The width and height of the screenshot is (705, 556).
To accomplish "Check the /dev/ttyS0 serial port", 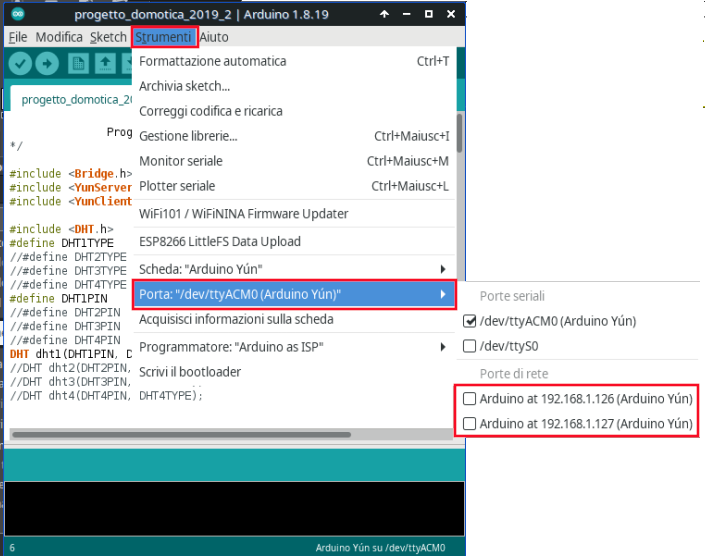I will pyautogui.click(x=470, y=346).
